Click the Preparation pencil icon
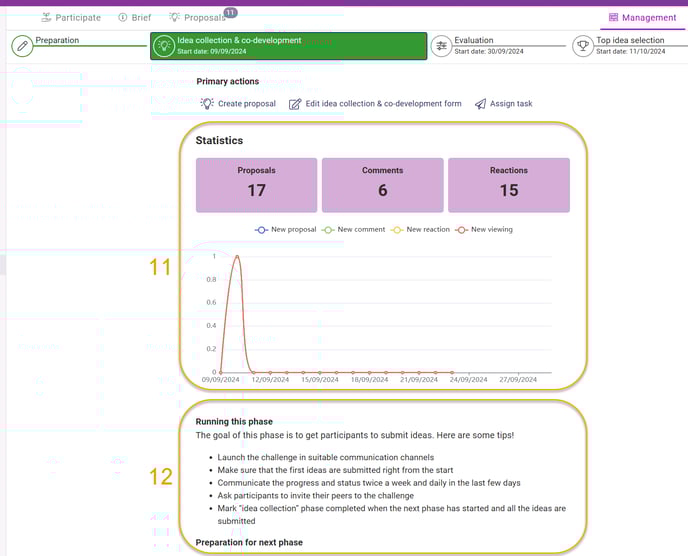Screen dimensions: 688x556 22,46
